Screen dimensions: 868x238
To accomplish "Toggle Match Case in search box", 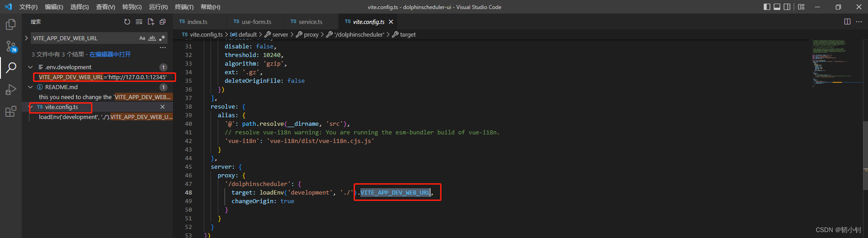I will 142,38.
